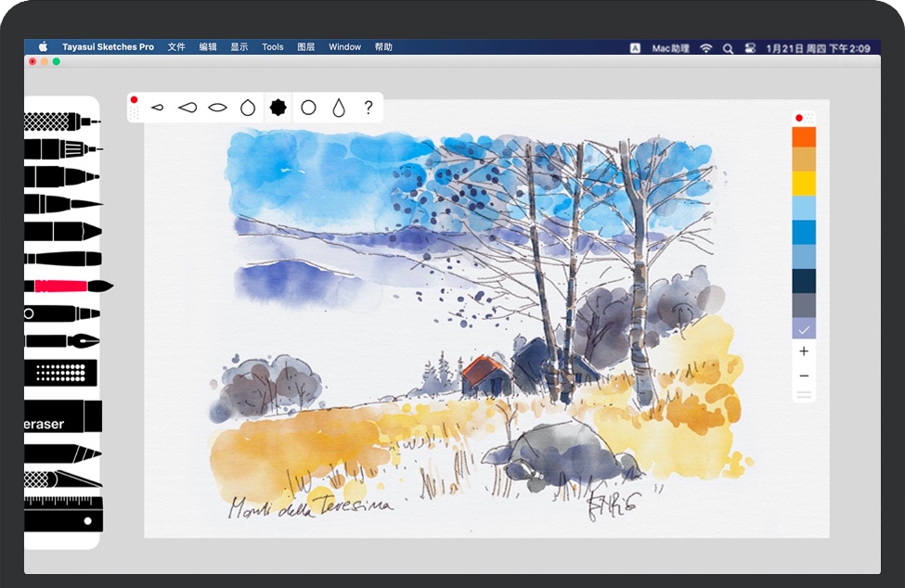
Task: Open the 图层 menu
Action: point(306,47)
